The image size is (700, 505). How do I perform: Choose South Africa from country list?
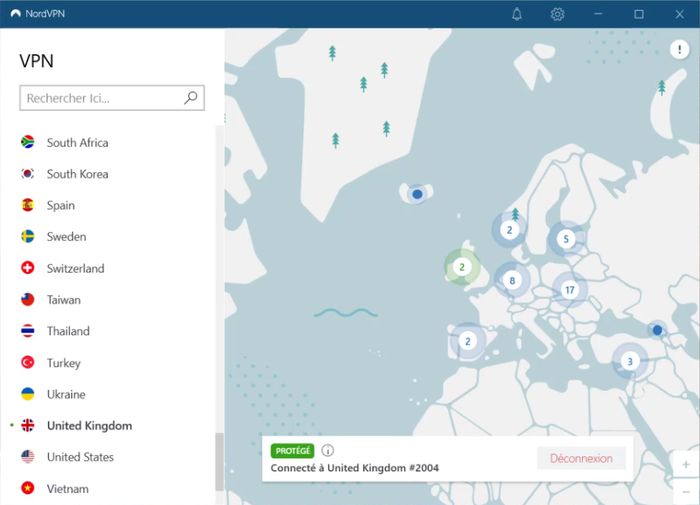(x=78, y=142)
